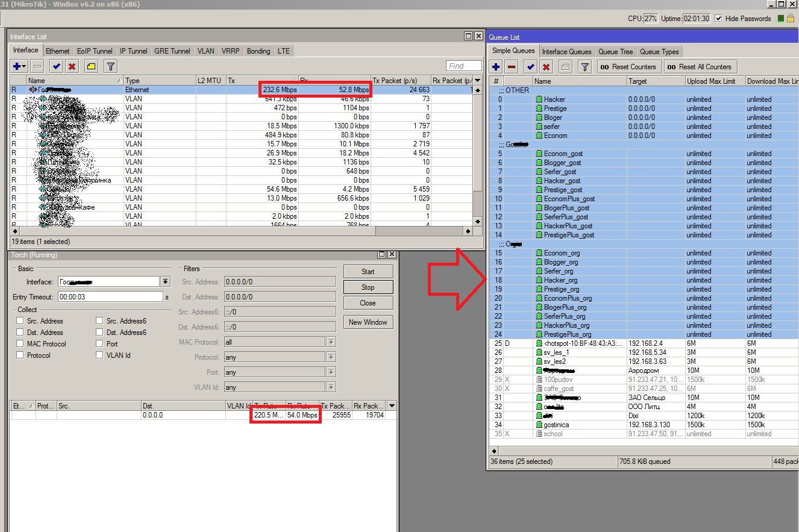
Task: Open the EoIP Tunnel tab
Action: (95, 51)
